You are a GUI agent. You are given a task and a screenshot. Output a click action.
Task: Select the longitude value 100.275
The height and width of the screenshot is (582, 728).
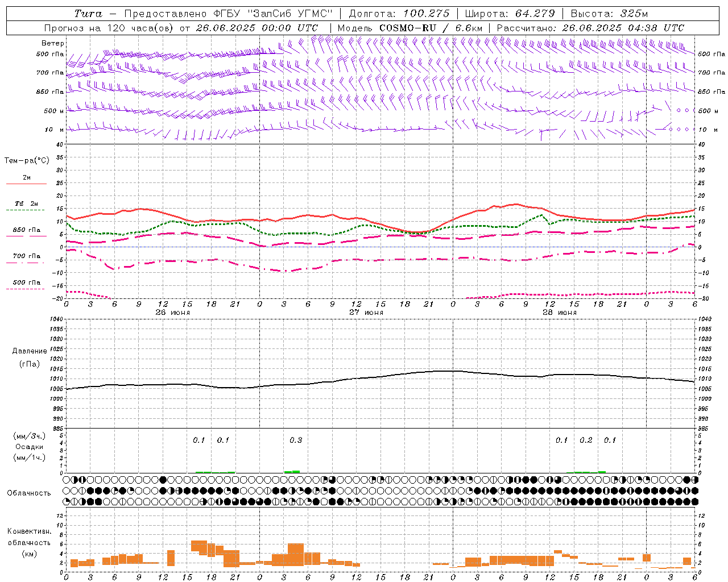[427, 14]
